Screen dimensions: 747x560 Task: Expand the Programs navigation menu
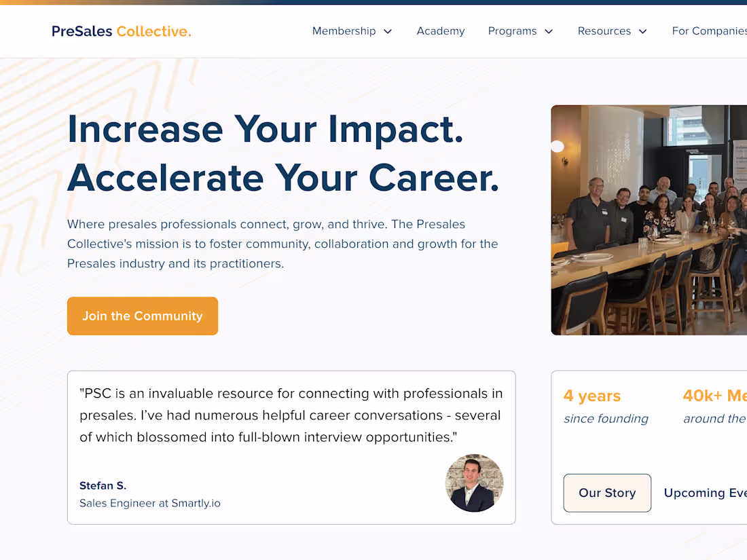point(513,31)
